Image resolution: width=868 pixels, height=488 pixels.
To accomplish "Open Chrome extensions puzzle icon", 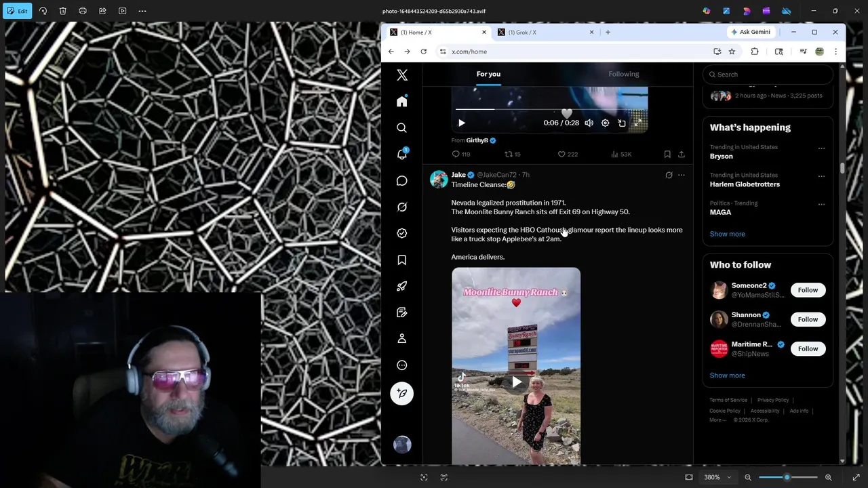I will coord(754,52).
